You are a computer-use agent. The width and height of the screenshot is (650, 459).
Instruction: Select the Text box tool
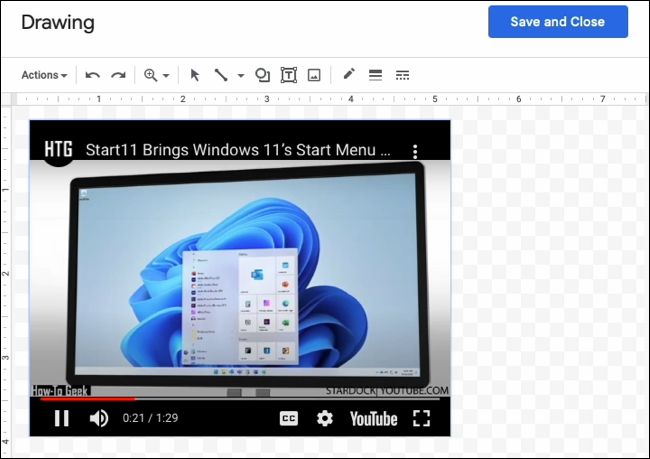pos(289,75)
